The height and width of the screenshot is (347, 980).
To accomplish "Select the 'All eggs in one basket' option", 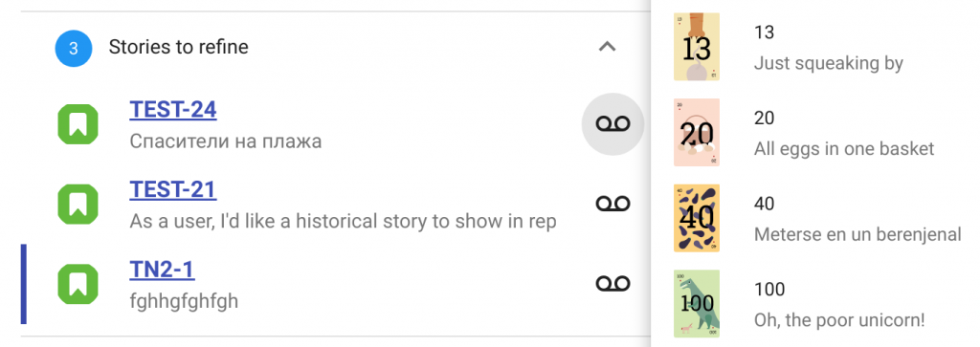I will (x=844, y=149).
